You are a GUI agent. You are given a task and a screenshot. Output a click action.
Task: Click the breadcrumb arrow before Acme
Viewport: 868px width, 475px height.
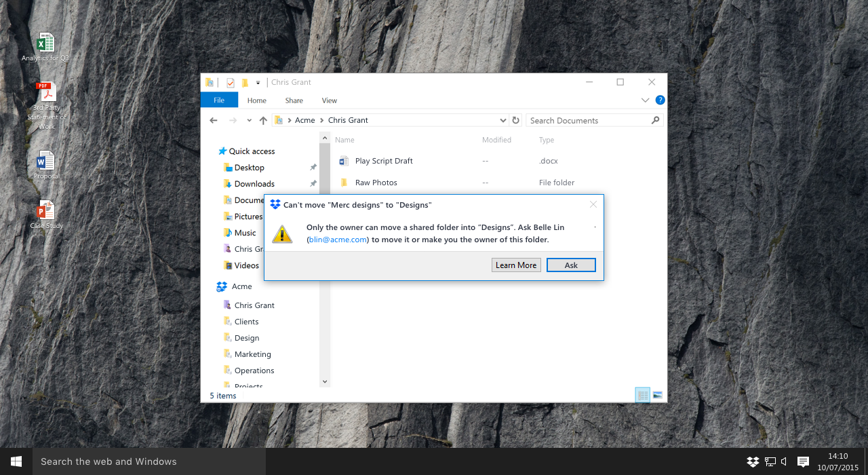click(x=290, y=120)
